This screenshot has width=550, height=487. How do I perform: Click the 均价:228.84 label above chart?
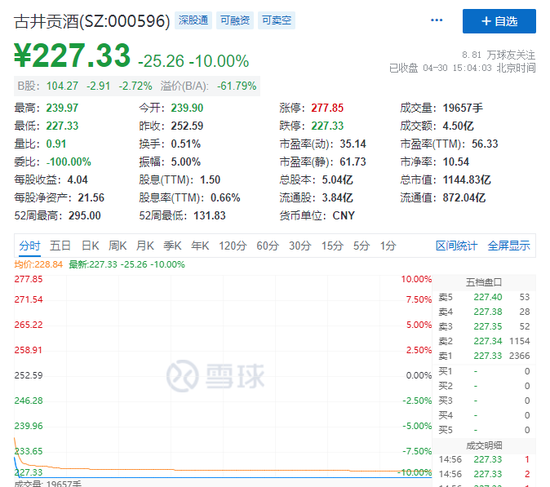click(x=39, y=265)
